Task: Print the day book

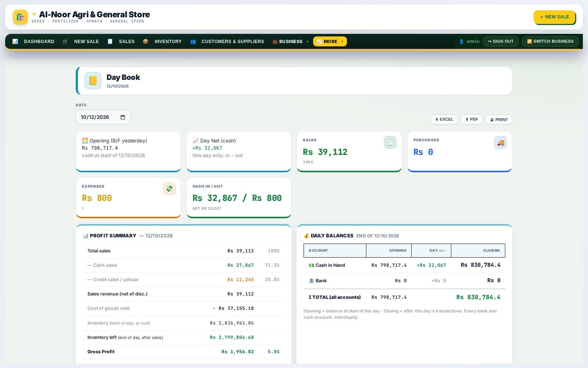Action: [x=499, y=120]
